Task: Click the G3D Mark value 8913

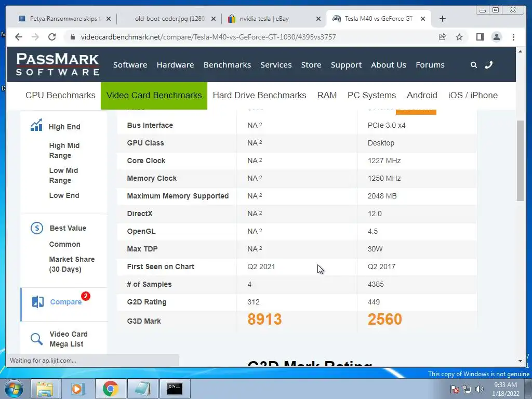Action: pos(264,320)
